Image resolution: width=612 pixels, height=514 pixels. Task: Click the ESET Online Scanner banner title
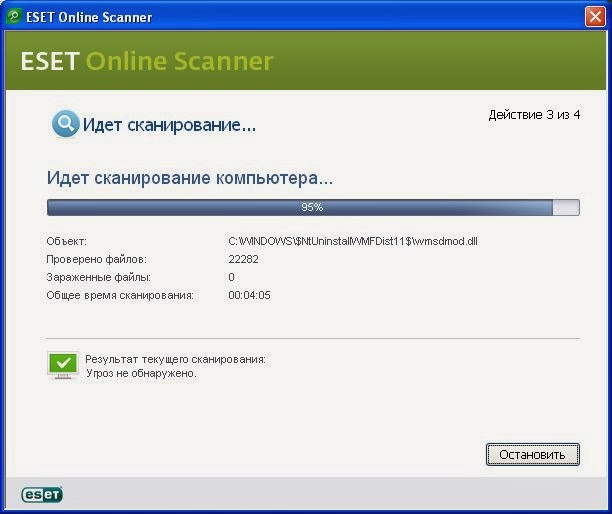(x=147, y=61)
